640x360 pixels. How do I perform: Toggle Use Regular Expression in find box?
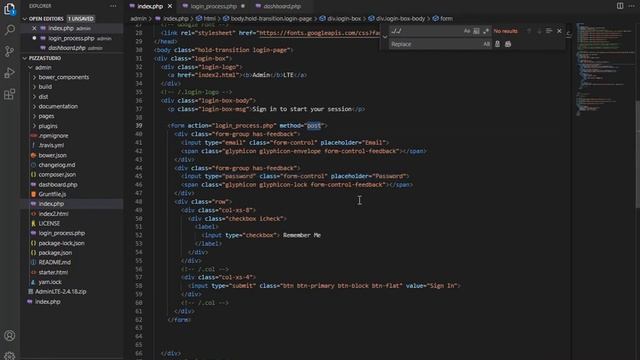[486, 31]
